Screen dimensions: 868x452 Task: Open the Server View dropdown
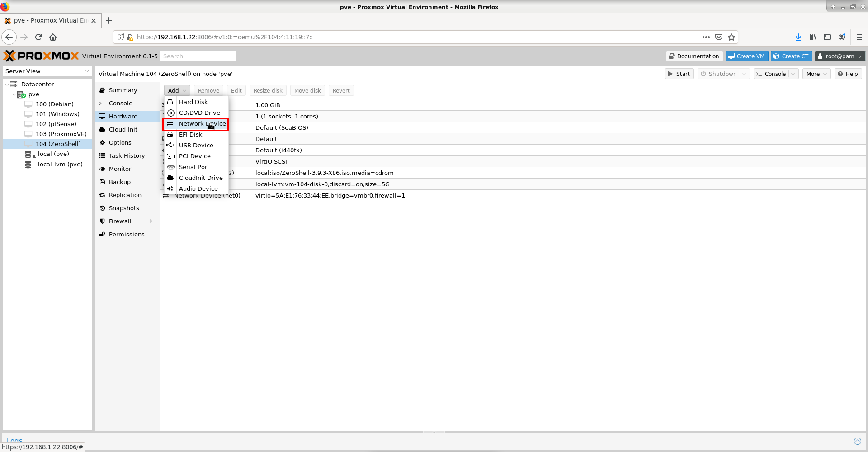click(47, 71)
